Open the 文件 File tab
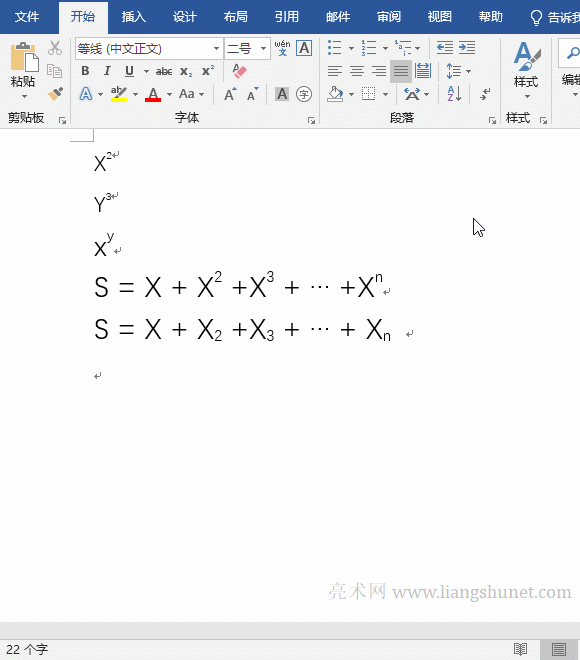 pyautogui.click(x=27, y=17)
